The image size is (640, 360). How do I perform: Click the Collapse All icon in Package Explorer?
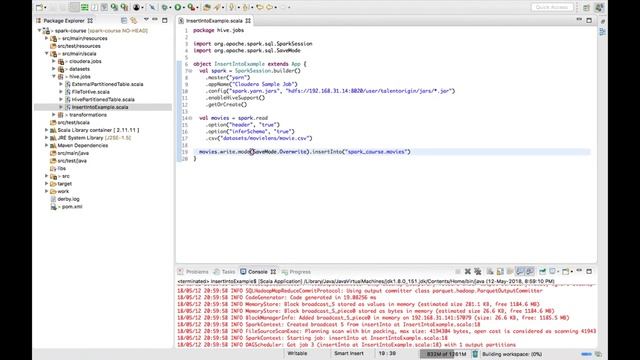point(124,20)
